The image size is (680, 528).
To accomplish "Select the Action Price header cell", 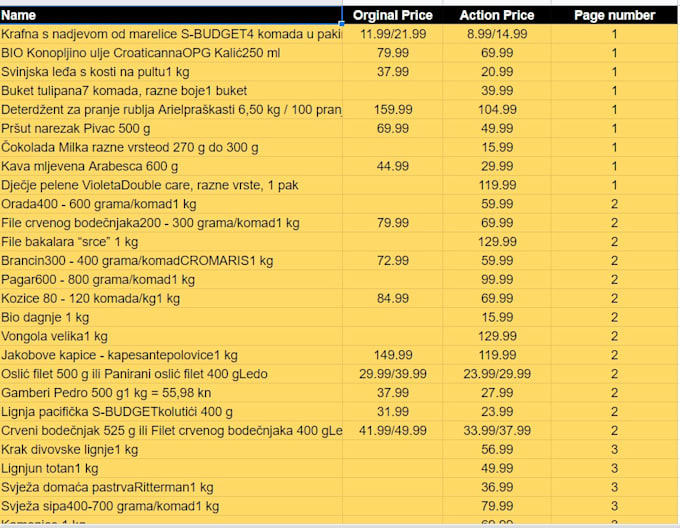I will 497,15.
